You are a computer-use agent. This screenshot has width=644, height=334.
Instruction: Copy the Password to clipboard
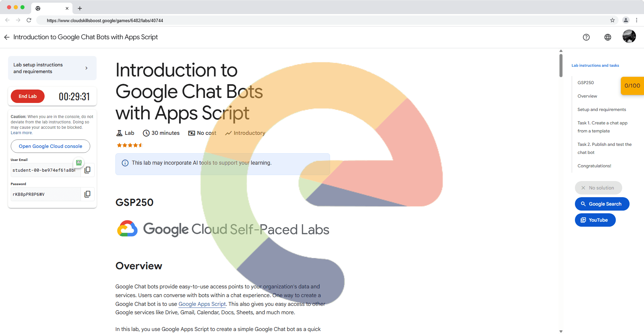pos(88,194)
